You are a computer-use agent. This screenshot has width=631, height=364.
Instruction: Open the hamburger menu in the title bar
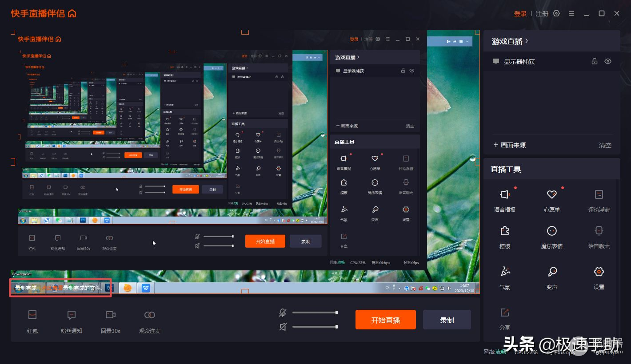tap(571, 14)
